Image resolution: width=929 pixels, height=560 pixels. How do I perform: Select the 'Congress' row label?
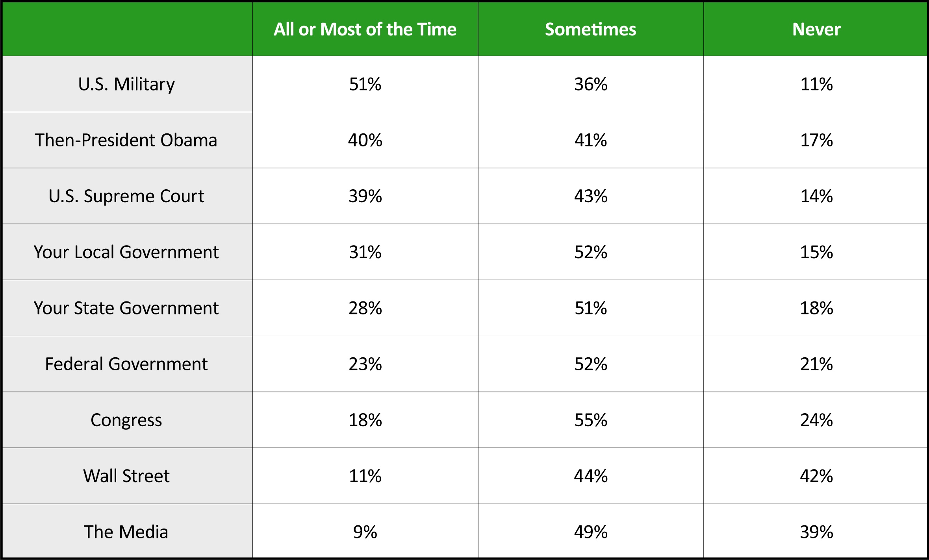[x=126, y=420]
